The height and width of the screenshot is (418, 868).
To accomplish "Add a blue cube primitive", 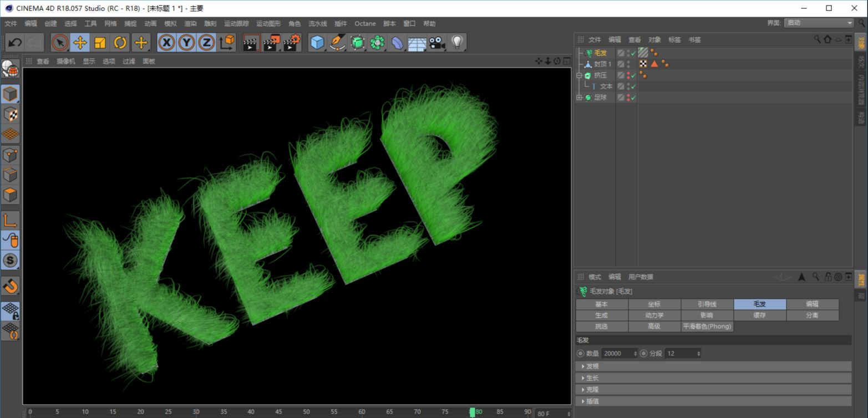I will 317,43.
